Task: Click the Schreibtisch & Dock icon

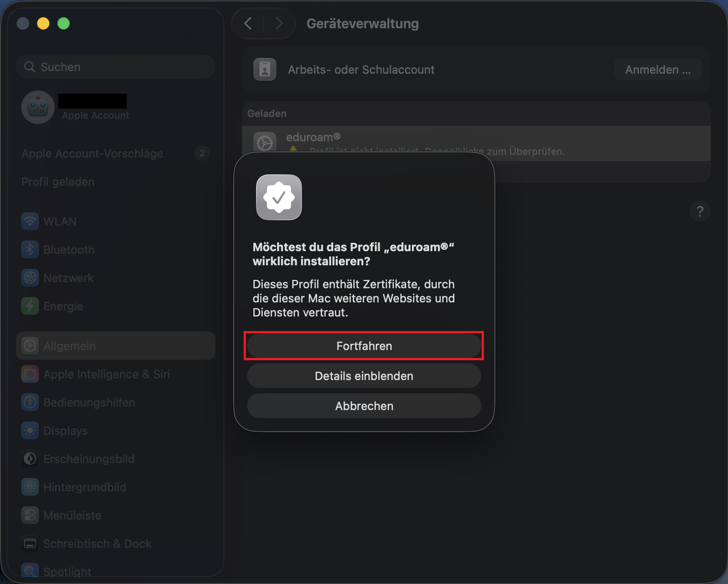Action: tap(30, 543)
